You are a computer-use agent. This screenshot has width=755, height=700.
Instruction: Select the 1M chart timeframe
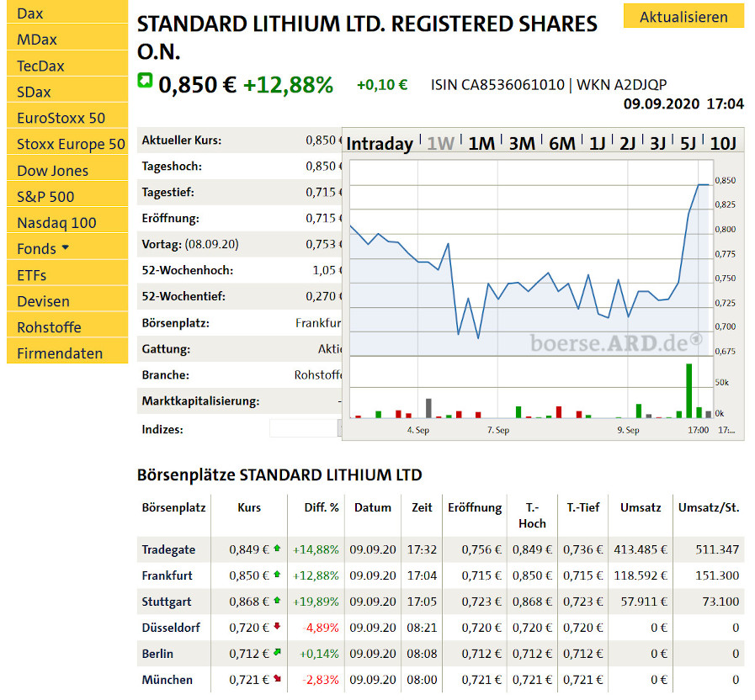481,144
